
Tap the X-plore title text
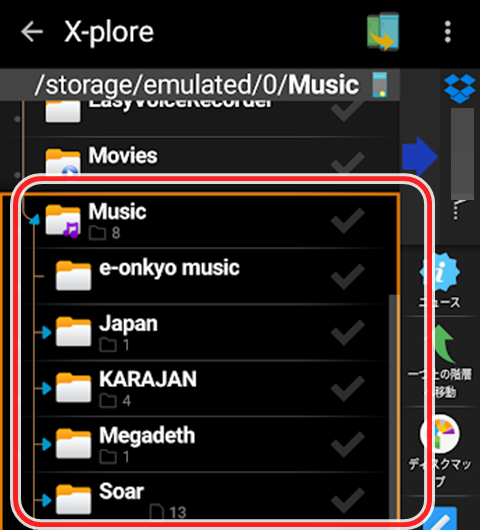[109, 33]
